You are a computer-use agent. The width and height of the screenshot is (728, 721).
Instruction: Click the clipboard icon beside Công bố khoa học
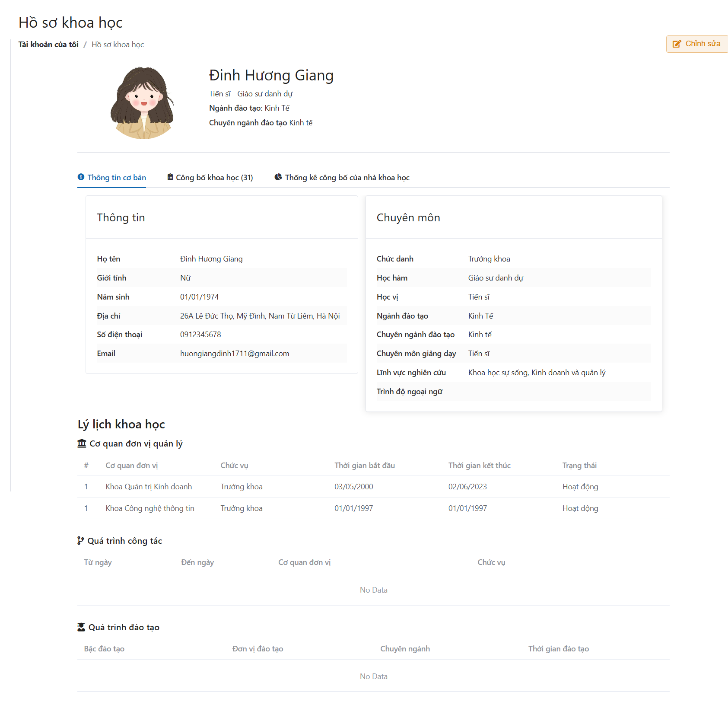(x=170, y=177)
